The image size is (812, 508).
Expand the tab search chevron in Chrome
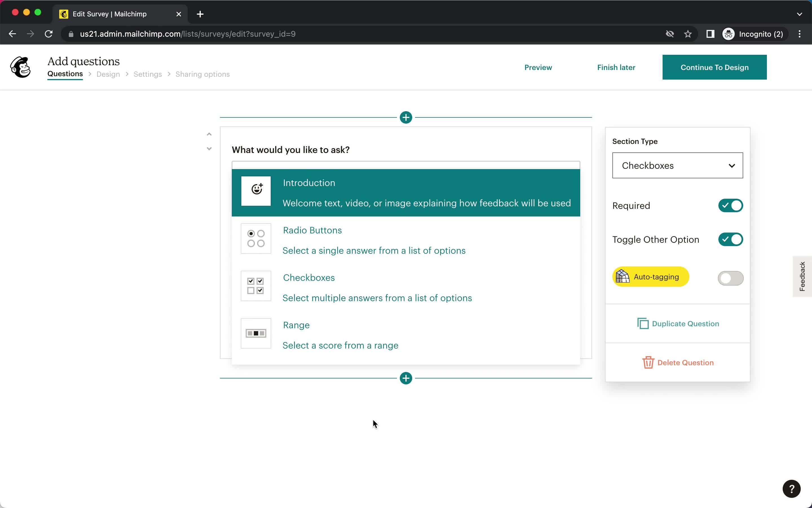pos(800,14)
